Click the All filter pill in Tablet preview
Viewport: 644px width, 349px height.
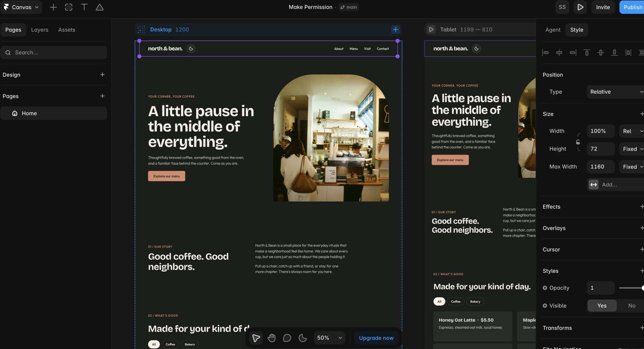(439, 302)
